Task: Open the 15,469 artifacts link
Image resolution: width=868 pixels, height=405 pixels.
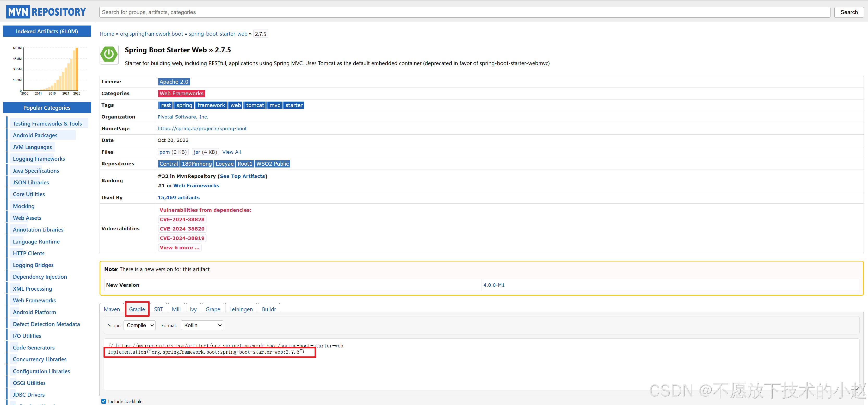Action: point(178,198)
